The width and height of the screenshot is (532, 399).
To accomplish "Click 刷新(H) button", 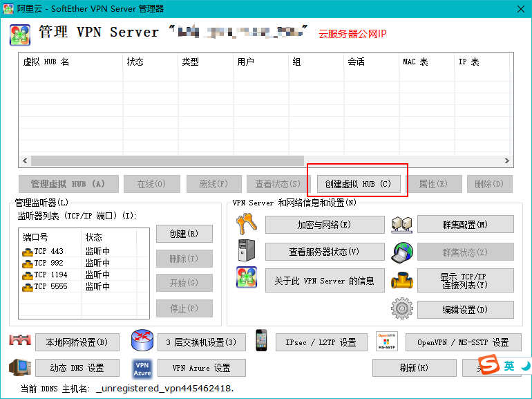I will (415, 368).
